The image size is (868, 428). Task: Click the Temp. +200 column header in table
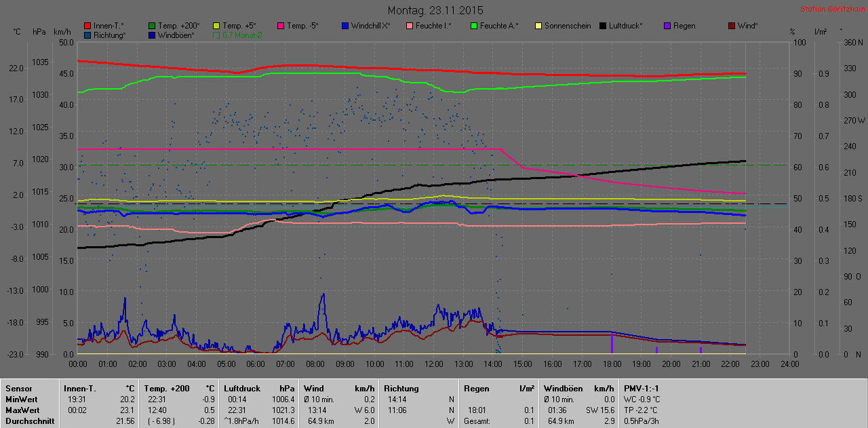tap(167, 389)
